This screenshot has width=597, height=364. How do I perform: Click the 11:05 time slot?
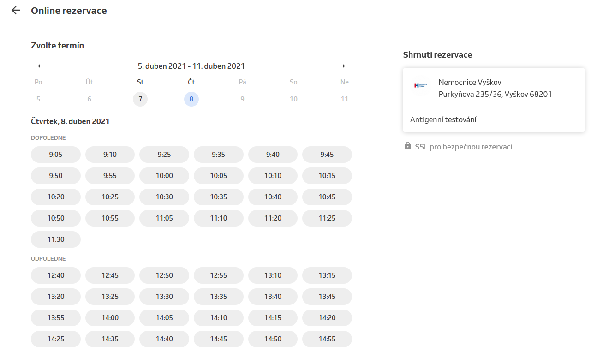(x=164, y=218)
